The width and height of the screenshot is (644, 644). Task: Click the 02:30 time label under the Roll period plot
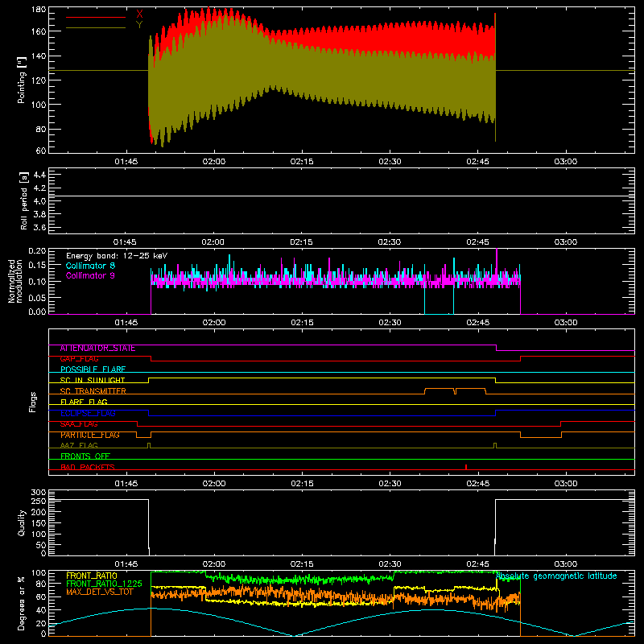coord(390,242)
